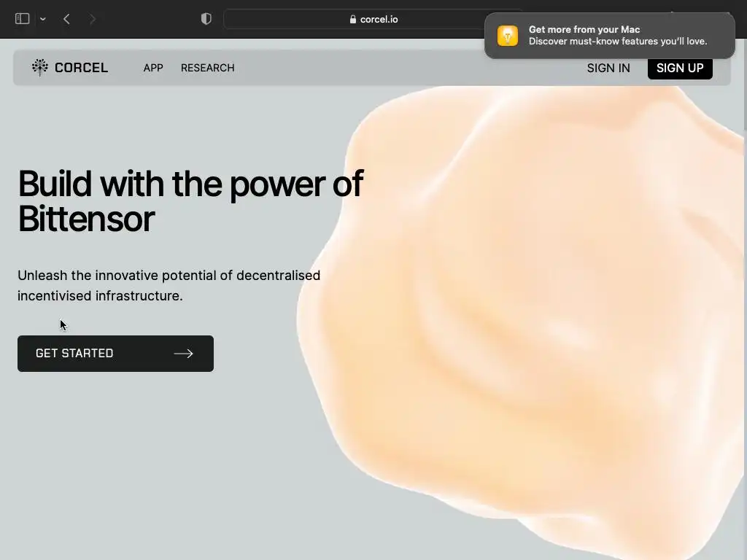747x560 pixels.
Task: Expand the chevron beside the sidebar icon
Action: 43,19
